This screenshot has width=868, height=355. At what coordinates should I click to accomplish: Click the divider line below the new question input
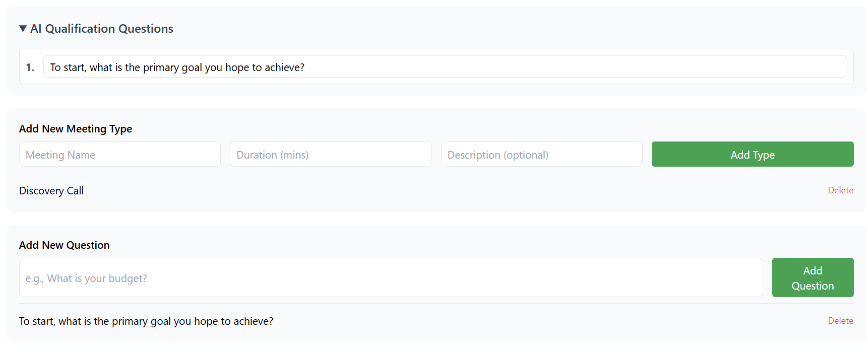tap(436, 304)
